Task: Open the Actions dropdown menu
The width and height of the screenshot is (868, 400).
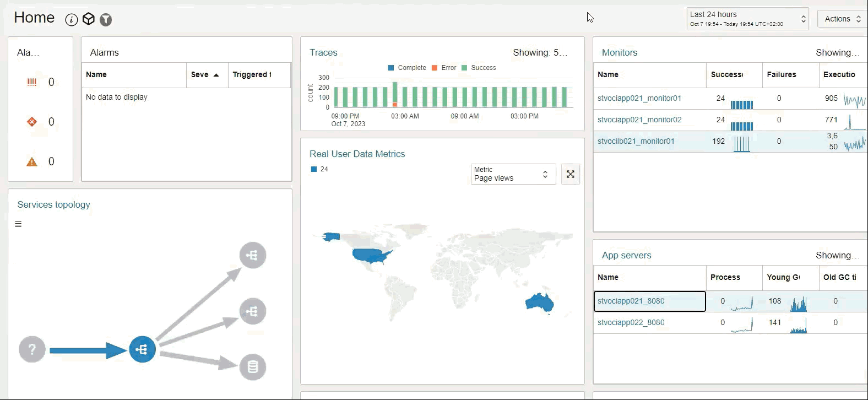Action: click(842, 19)
